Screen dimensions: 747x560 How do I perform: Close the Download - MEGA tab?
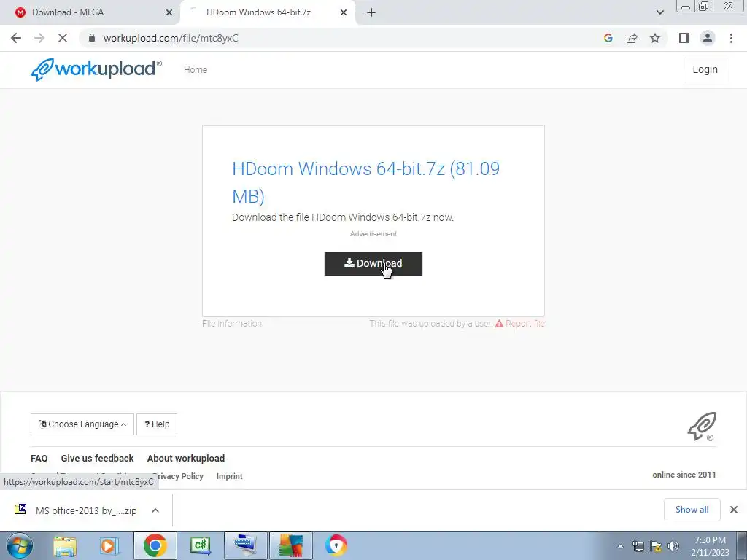(169, 12)
